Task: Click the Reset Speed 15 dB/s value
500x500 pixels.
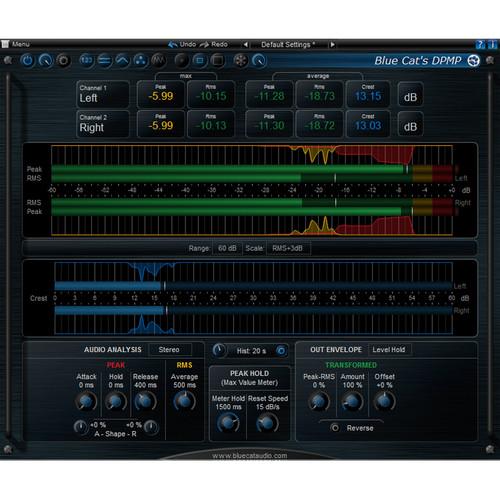Action: pyautogui.click(x=267, y=407)
